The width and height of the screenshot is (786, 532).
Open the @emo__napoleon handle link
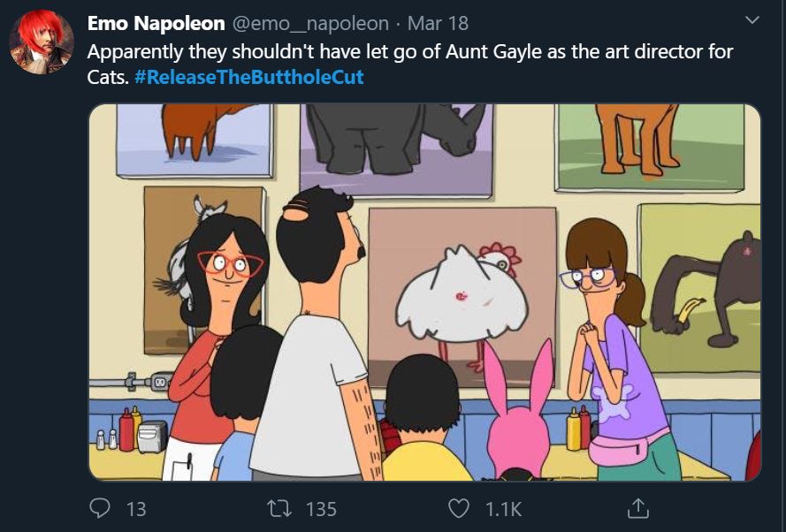310,24
